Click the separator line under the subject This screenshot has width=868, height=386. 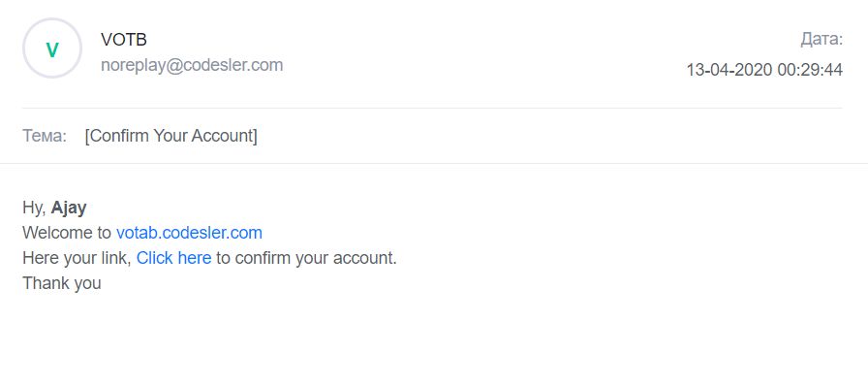[434, 163]
